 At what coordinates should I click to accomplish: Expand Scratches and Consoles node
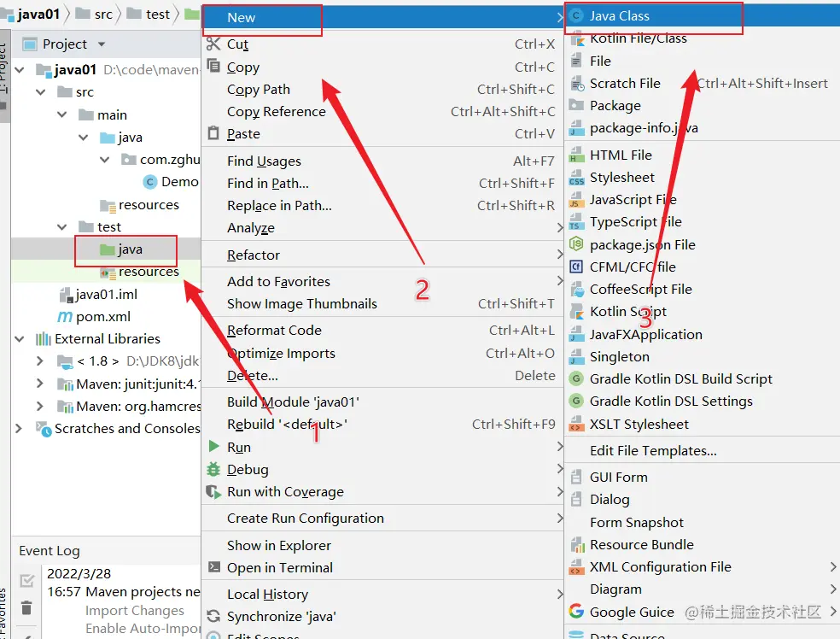coord(19,428)
